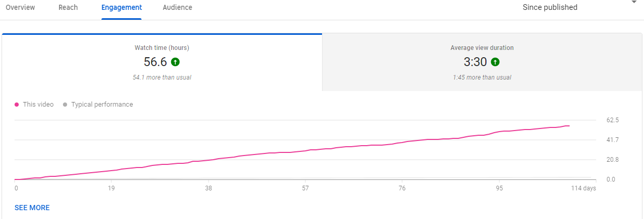Click the green up arrow beside 56.6

point(175,62)
